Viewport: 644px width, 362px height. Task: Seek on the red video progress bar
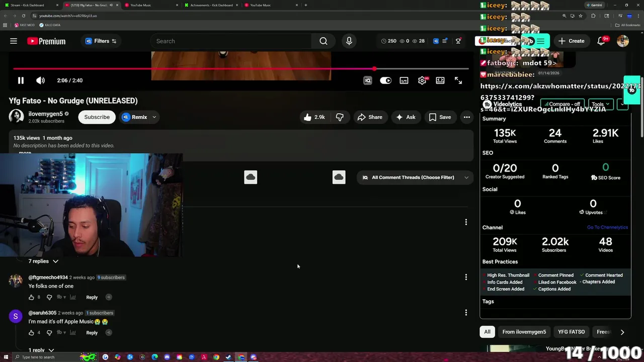(x=241, y=69)
